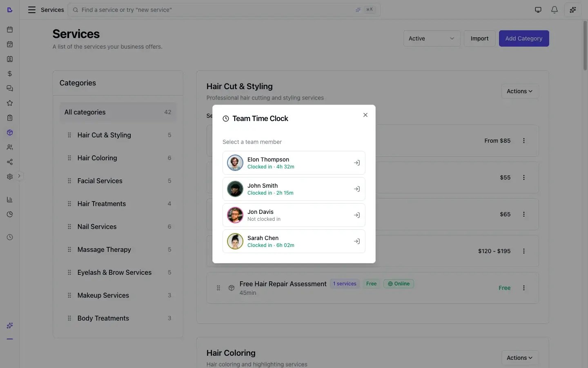Open the calendar icon in sidebar
The width and height of the screenshot is (588, 368).
click(10, 29)
